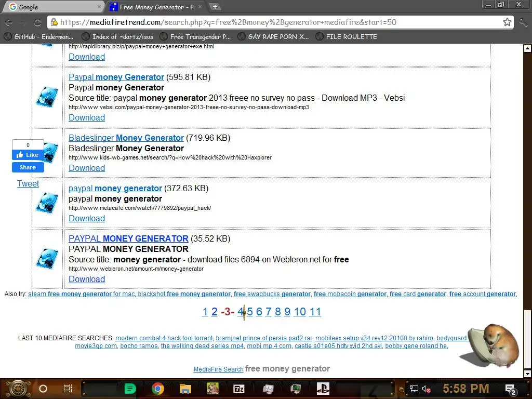This screenshot has width=532, height=399.
Task: Open the Free Transgender P... bookmark
Action: click(196, 37)
